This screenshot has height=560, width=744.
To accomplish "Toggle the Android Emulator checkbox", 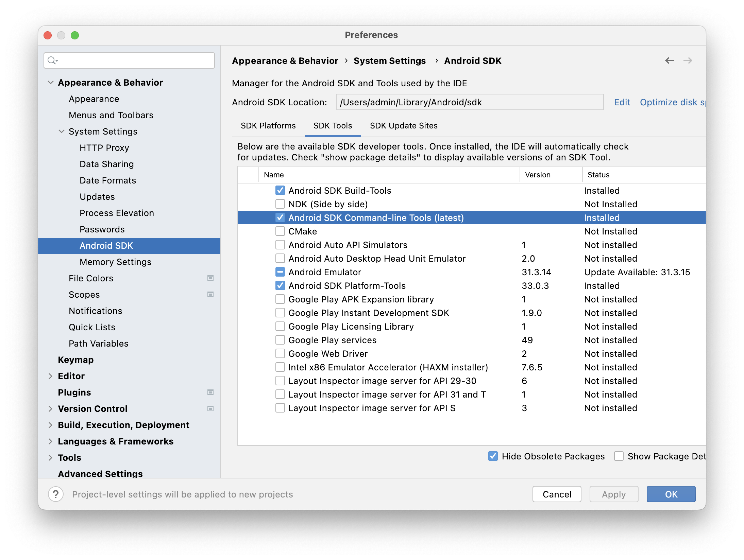I will (280, 272).
